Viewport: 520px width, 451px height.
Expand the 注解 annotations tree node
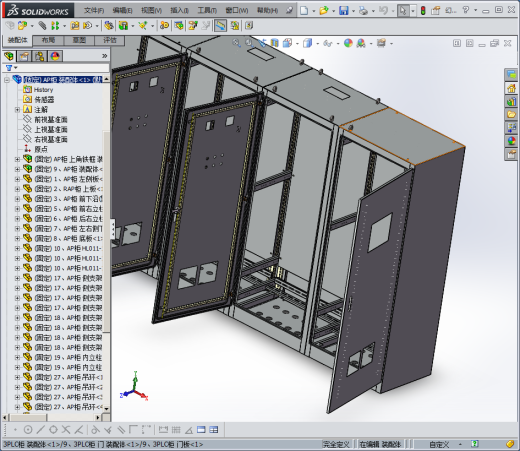[17, 110]
